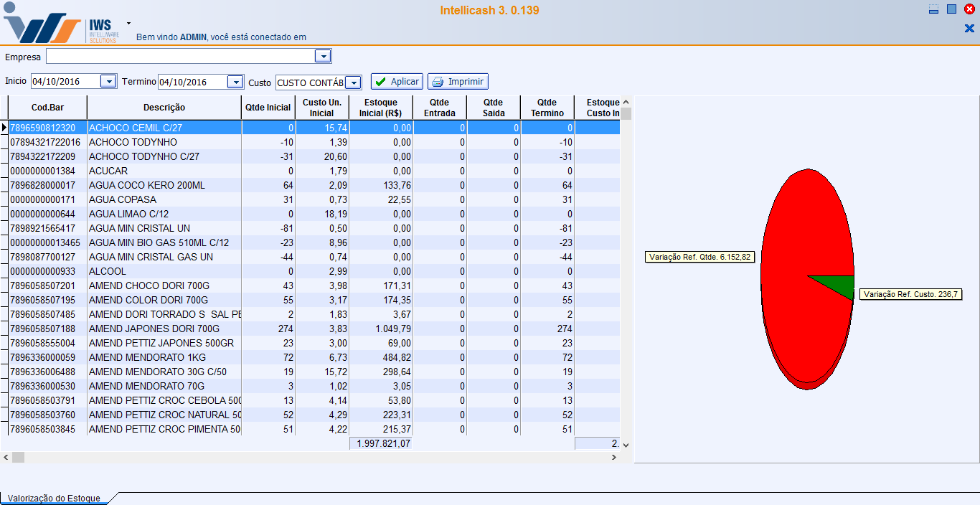The width and height of the screenshot is (980, 505).
Task: Select the ACUCAR row
Action: [x=314, y=171]
